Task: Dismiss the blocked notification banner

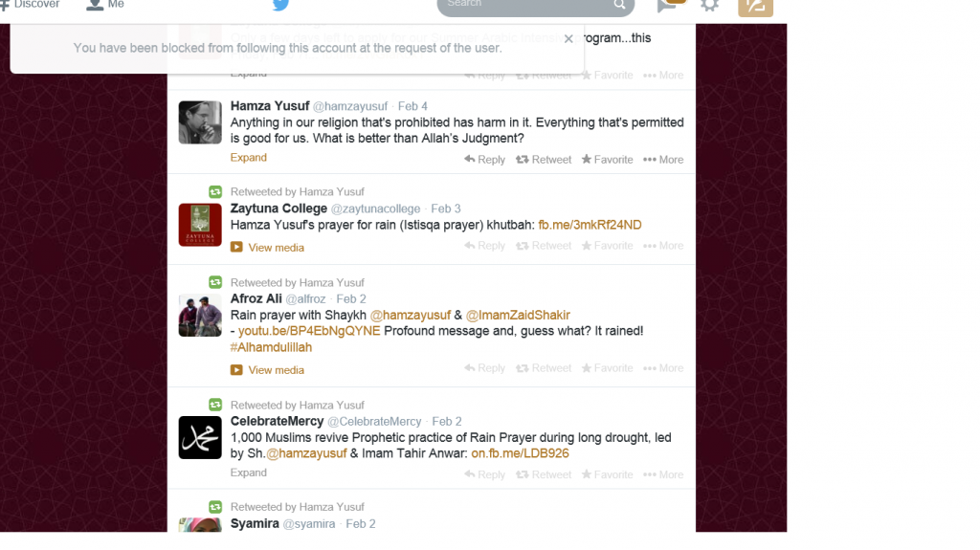Action: coord(568,39)
